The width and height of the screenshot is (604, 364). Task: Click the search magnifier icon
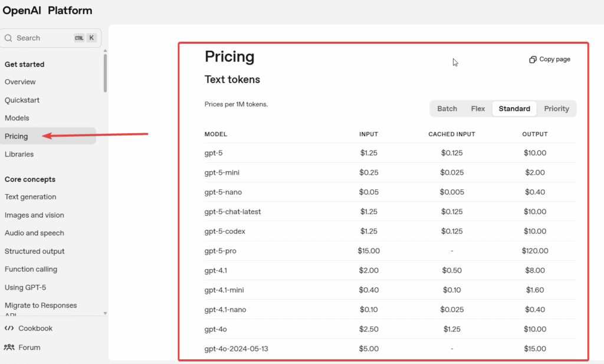tap(9, 38)
